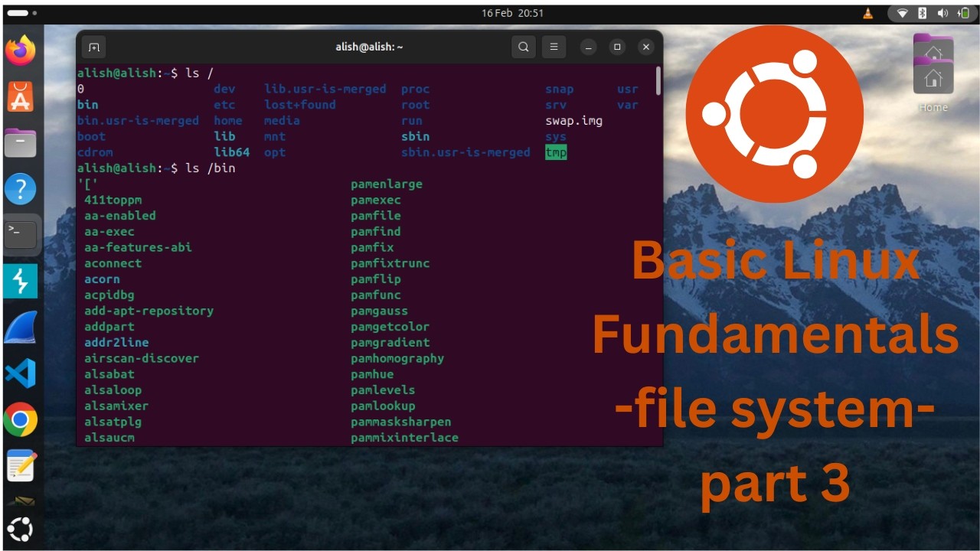The image size is (980, 551).
Task: Click the boot directory name
Action: tap(92, 136)
